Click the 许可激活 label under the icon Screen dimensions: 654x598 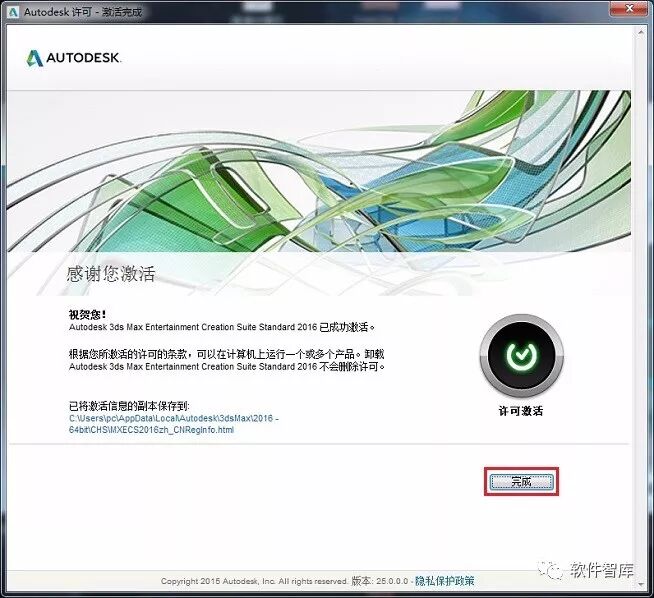tap(521, 411)
